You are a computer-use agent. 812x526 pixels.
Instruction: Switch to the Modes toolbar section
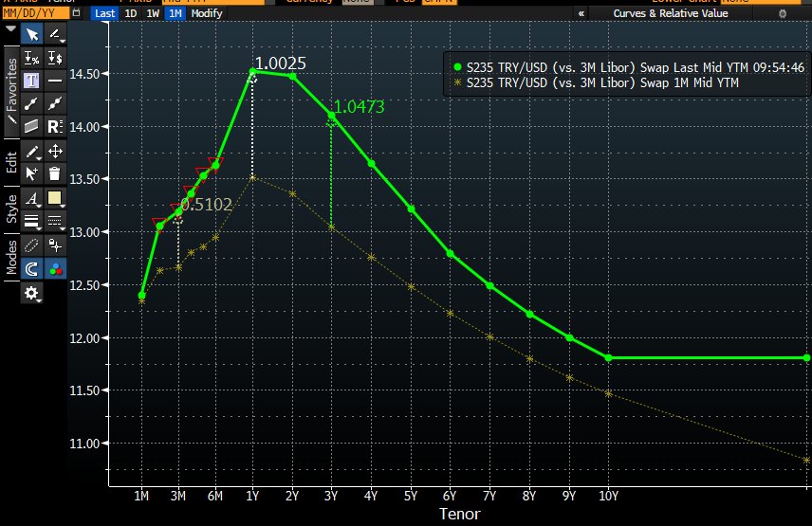tap(10, 257)
